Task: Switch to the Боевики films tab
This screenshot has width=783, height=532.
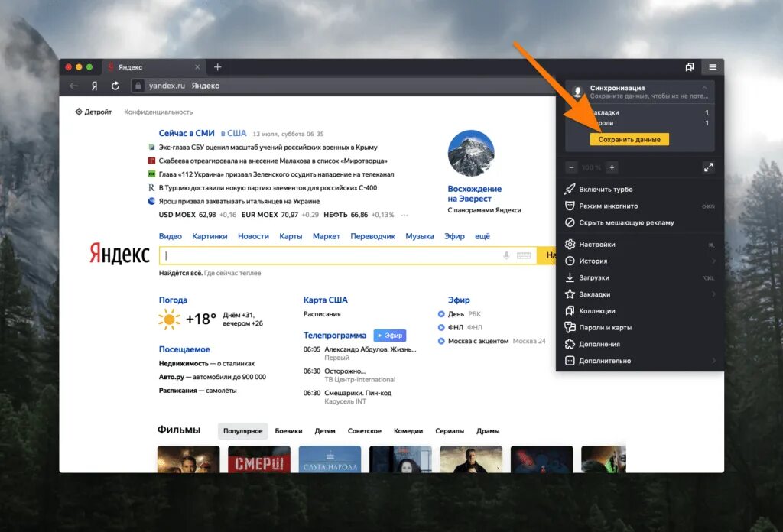Action: coord(288,430)
